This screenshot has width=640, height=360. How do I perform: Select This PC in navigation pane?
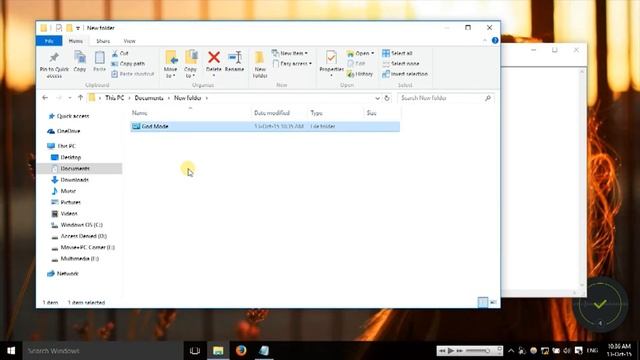67,146
